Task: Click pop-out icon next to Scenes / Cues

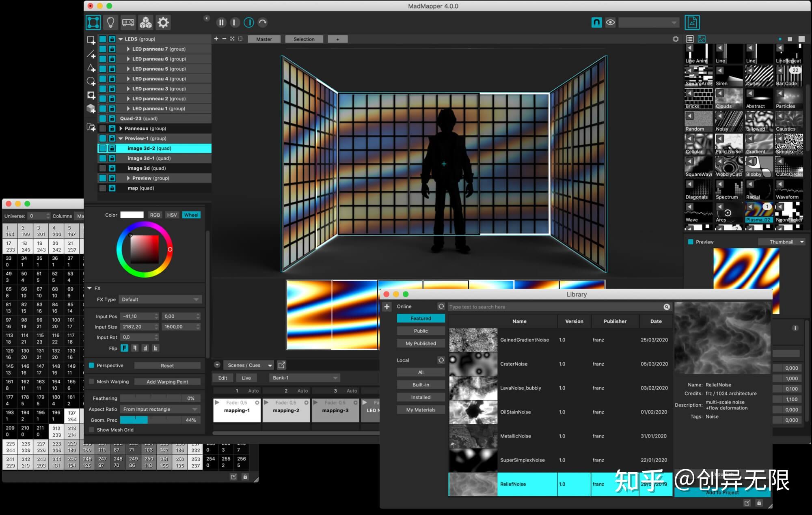Action: (x=281, y=365)
